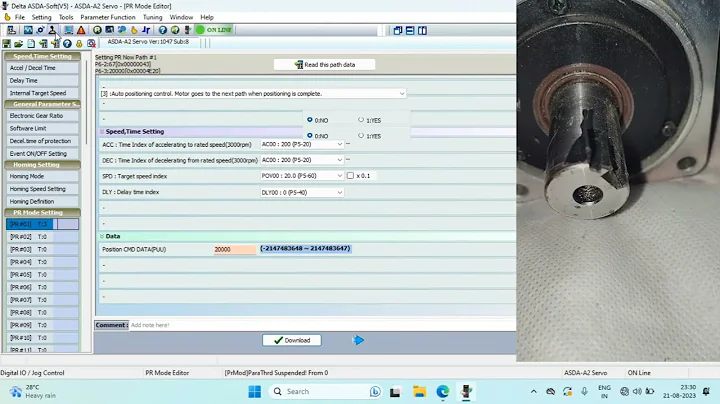Viewport: 720px width, 404px height.
Task: Open File Explorer from the taskbar
Action: pyautogui.click(x=419, y=392)
